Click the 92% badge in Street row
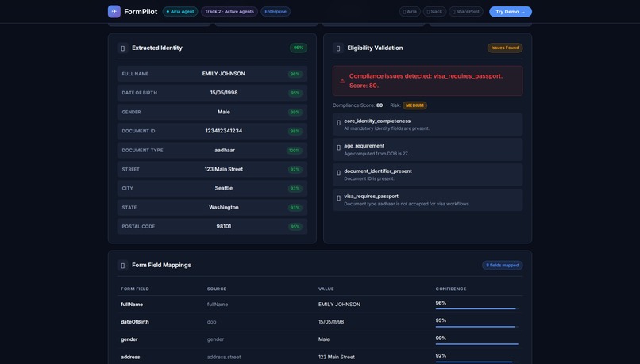Screen dimensions: 640x364 (x=295, y=170)
